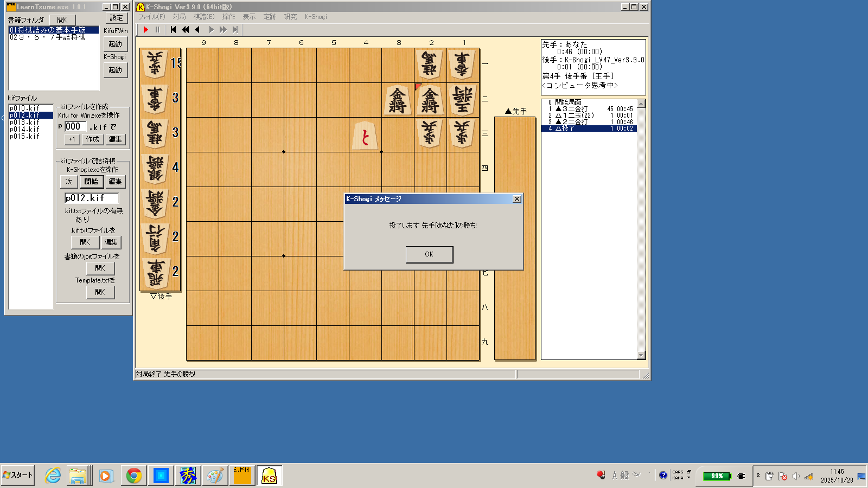Click the fast rewind double-arrow icon
The height and width of the screenshot is (488, 868).
pos(186,30)
